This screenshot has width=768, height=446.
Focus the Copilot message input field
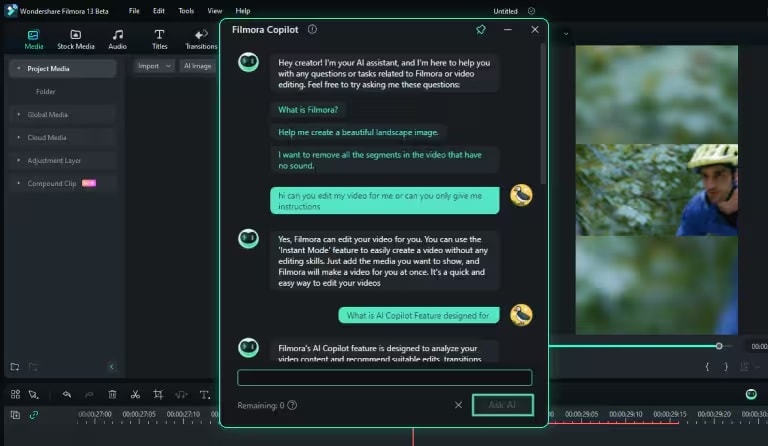[384, 377]
